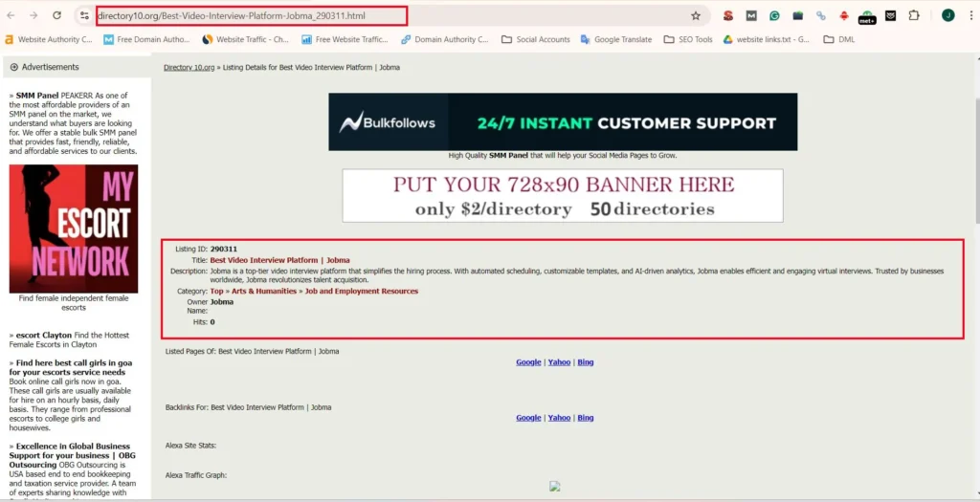
Task: Open the blue chain link extension
Action: point(820,15)
